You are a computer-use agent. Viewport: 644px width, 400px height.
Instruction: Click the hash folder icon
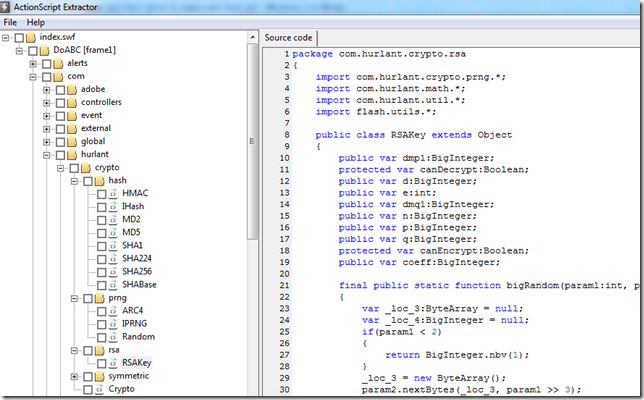coord(99,181)
